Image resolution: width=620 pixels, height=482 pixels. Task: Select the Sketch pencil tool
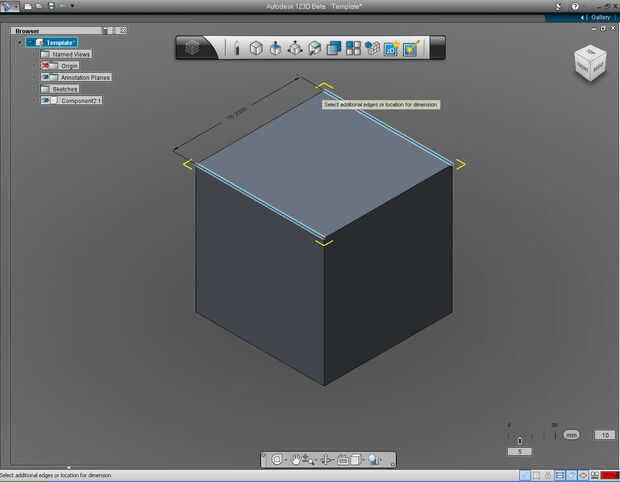[236, 48]
